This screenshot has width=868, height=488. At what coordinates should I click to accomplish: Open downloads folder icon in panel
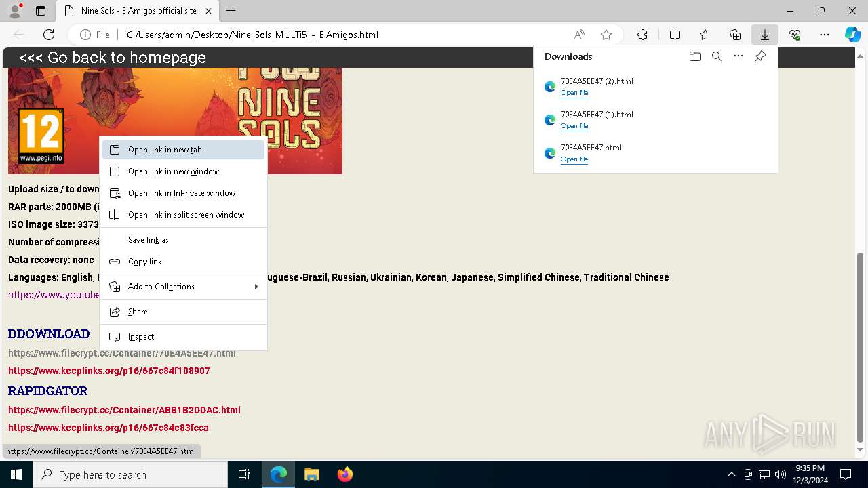pyautogui.click(x=694, y=56)
